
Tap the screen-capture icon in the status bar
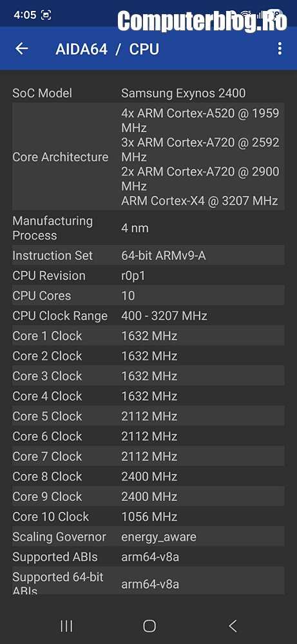[46, 15]
